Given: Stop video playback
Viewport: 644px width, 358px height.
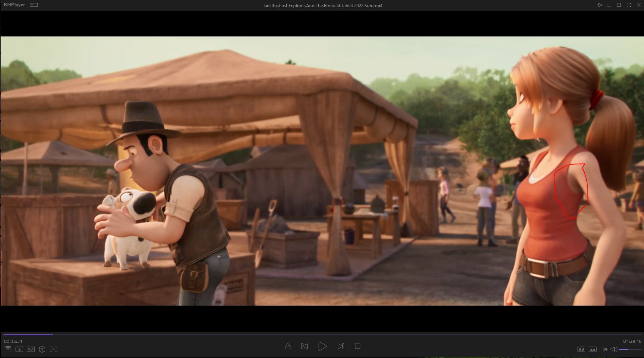Looking at the screenshot, I should coord(357,346).
